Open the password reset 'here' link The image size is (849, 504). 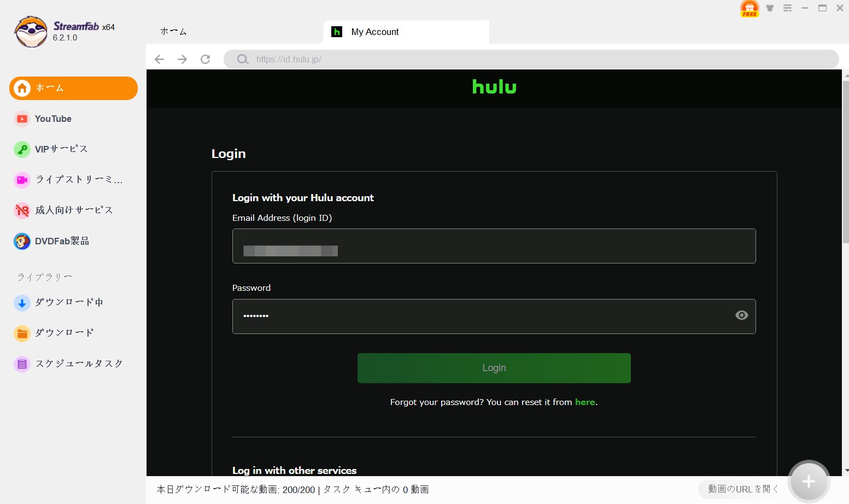pyautogui.click(x=585, y=402)
